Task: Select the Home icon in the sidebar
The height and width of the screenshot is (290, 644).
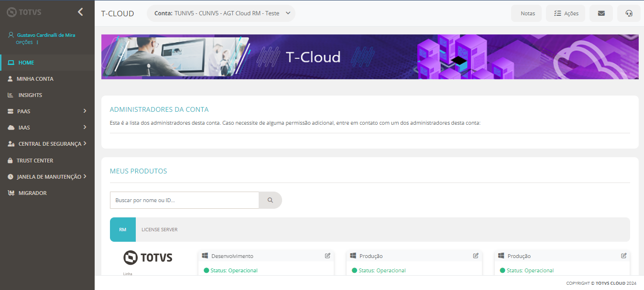Action: [11, 62]
